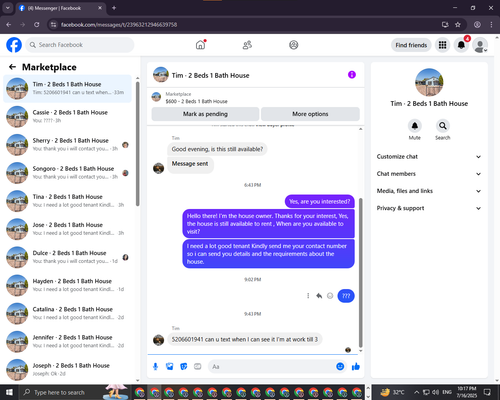Image resolution: width=500 pixels, height=400 pixels.
Task: Click Tim's message containing 5206601941
Action: tap(245, 339)
